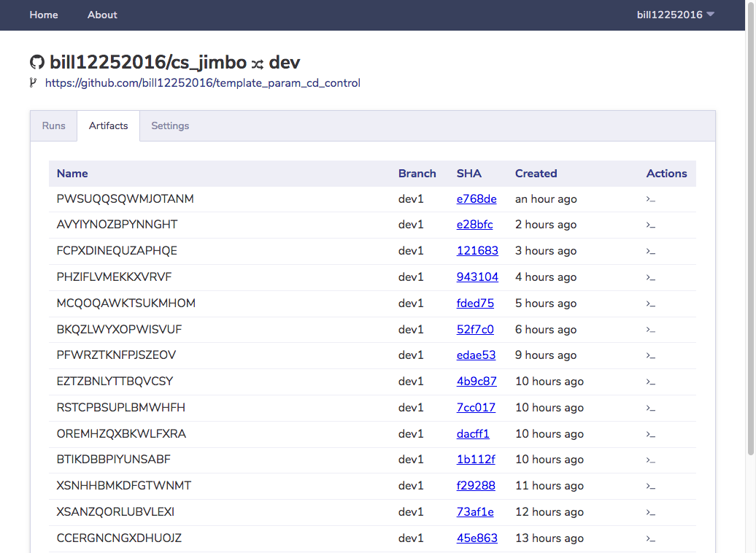Open the template_param_cd_control repository link
This screenshot has width=756, height=553.
[x=203, y=82]
